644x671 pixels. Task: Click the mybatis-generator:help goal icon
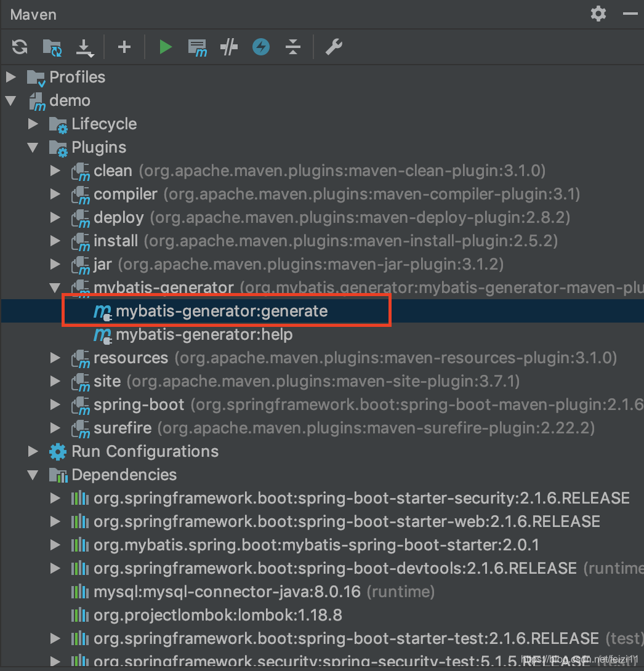103,335
